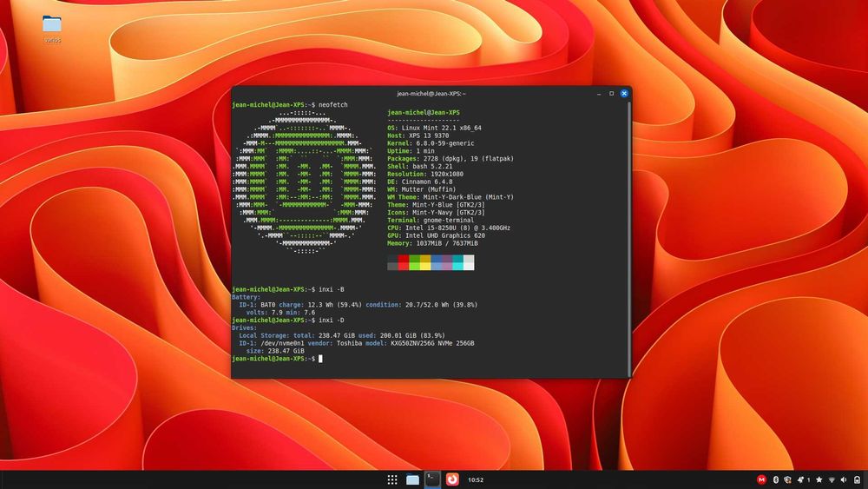
Task: Click the '/dev/nvme0n1 vendor: Toshiba' line
Action: pos(357,343)
